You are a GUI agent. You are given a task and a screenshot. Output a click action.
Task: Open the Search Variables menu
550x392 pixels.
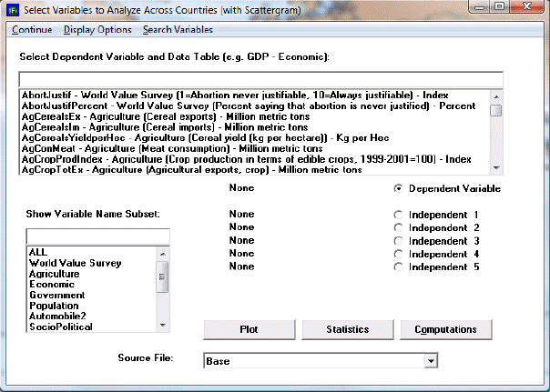tap(178, 29)
